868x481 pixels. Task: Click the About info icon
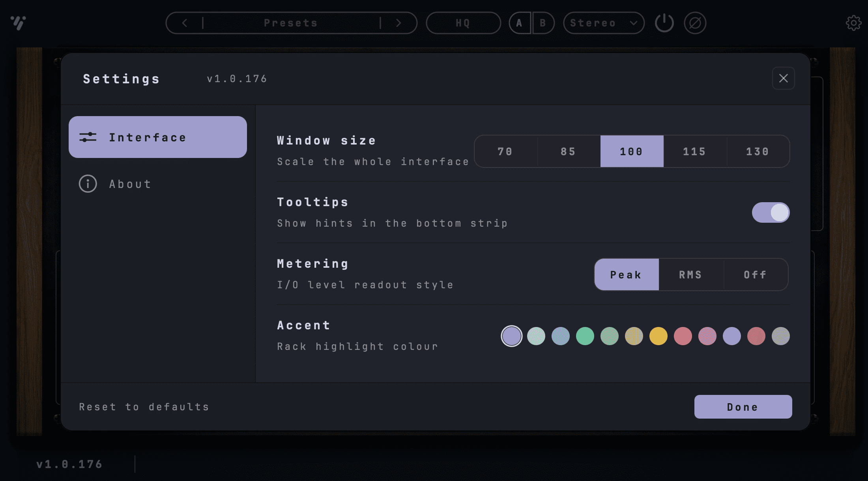tap(88, 184)
